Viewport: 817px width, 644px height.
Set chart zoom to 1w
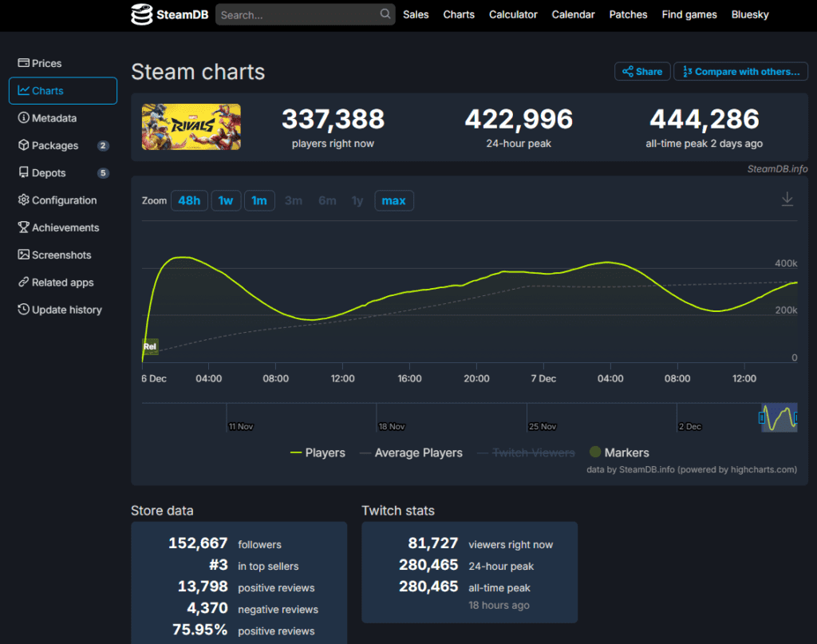pos(226,200)
